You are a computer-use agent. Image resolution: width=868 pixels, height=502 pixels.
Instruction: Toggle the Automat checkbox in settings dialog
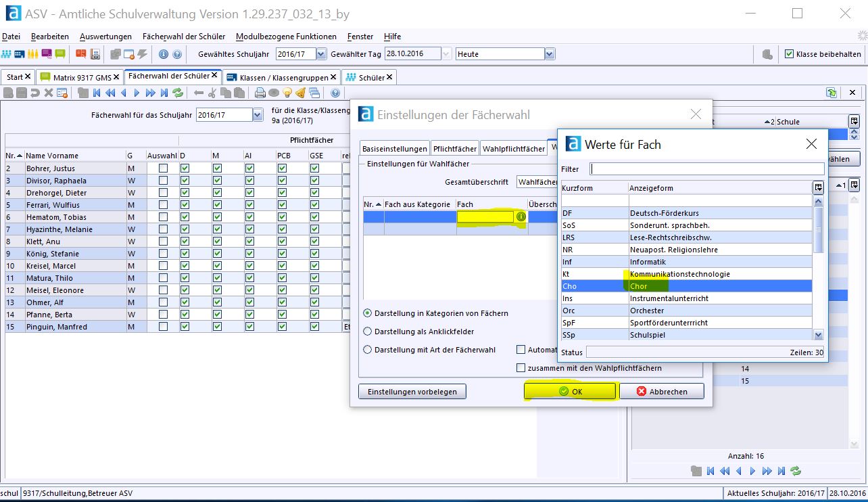click(521, 350)
